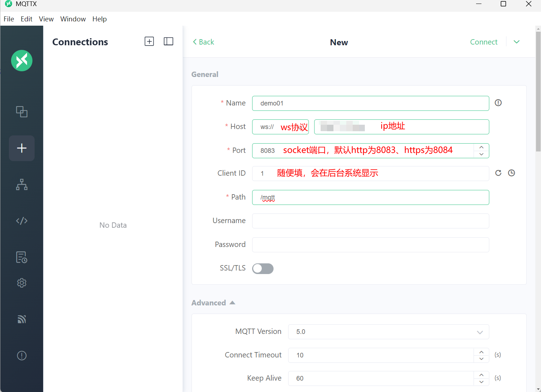Switch the connections list layout panel icon
541x392 pixels.
coord(168,41)
